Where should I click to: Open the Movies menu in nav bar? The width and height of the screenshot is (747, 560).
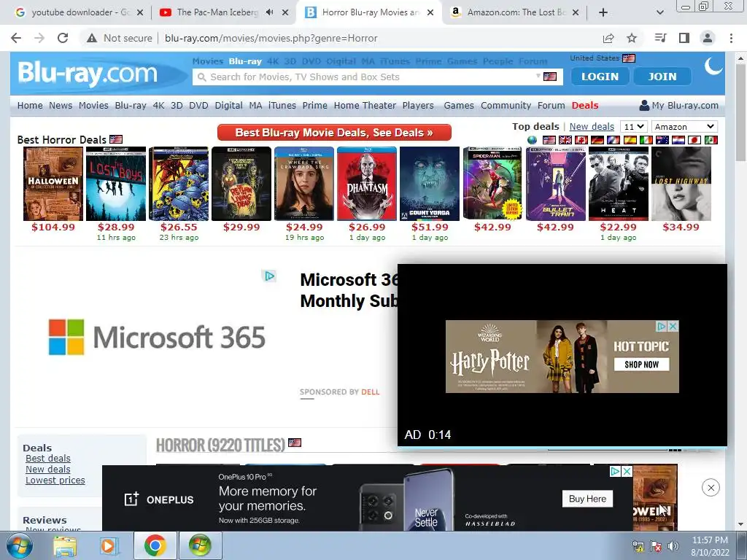(93, 105)
